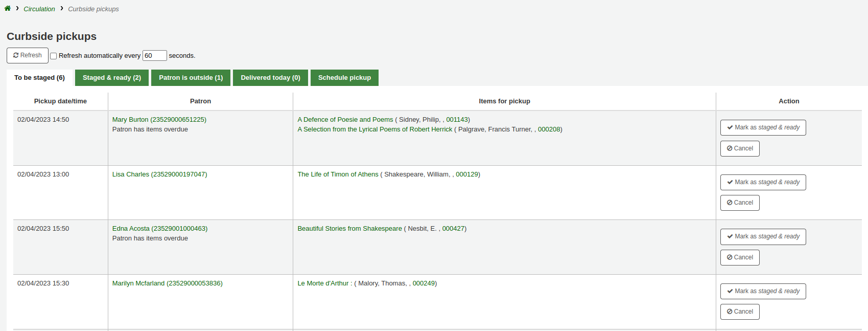Cancel Edna Acosta's curbside pickup
868x331 pixels.
(x=740, y=258)
